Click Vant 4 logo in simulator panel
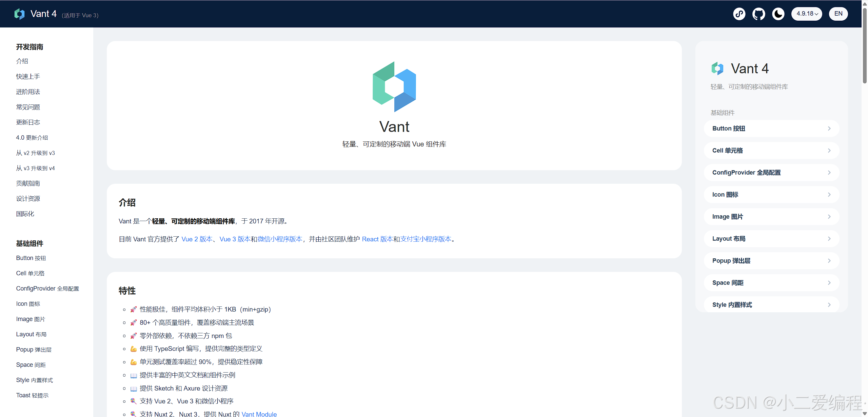This screenshot has width=868, height=417. 717,68
